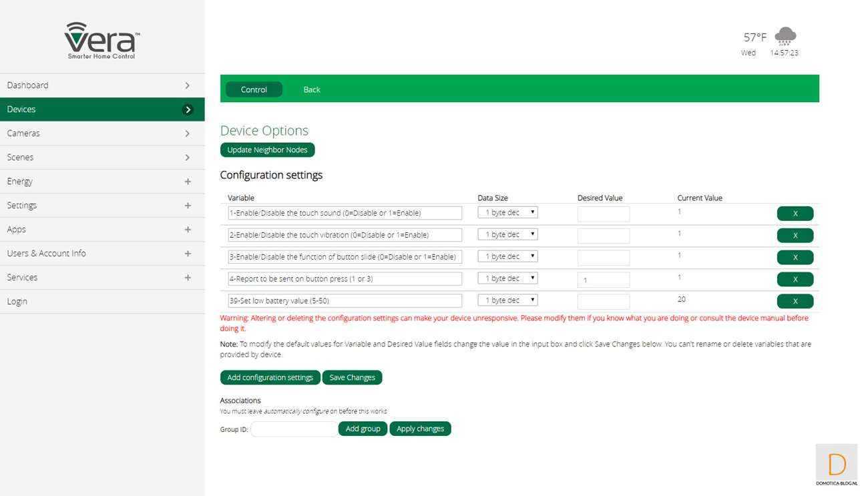Click the Vera logo
This screenshot has height=496, width=868.
click(101, 41)
